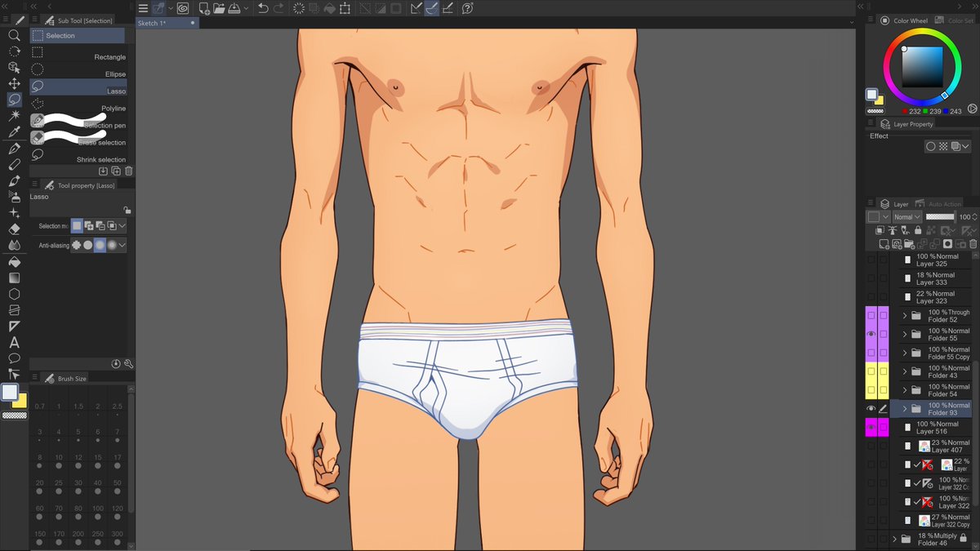Select the Pen tool in toolbar
The image size is (980, 551).
click(14, 149)
